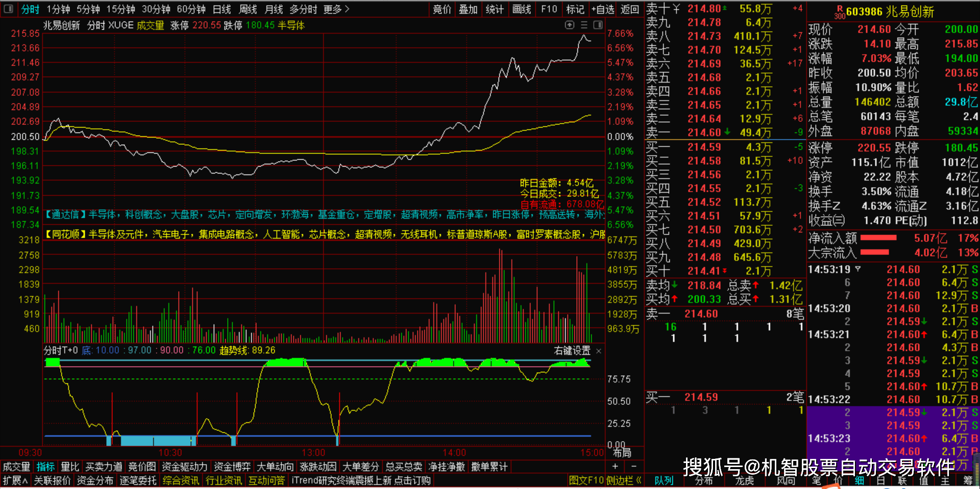Click the plus button beside 布局
980x489 pixels.
click(615, 467)
